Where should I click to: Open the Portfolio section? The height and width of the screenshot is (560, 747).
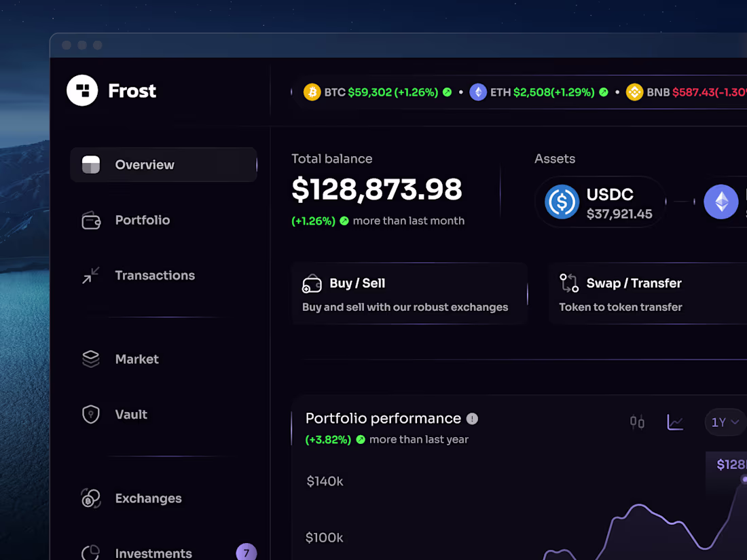143,220
